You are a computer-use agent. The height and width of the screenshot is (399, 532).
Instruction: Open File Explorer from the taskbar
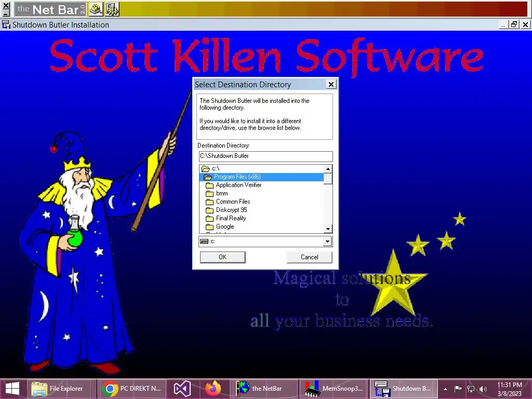(x=59, y=389)
